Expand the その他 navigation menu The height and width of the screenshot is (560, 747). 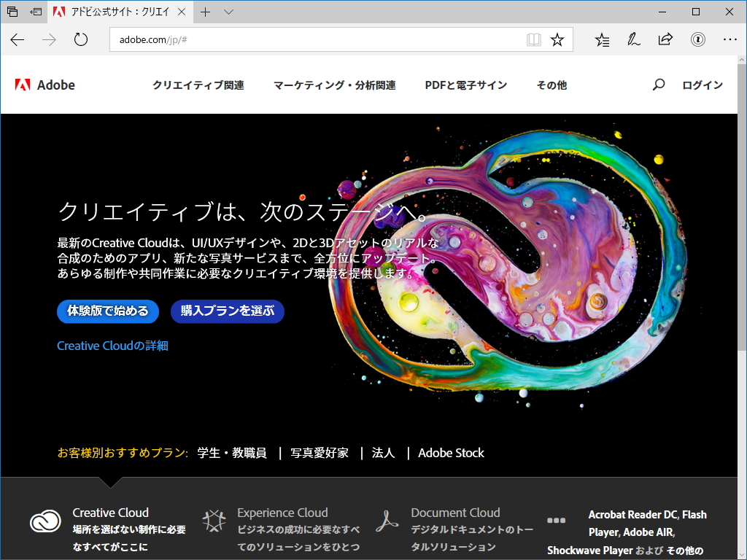(551, 85)
